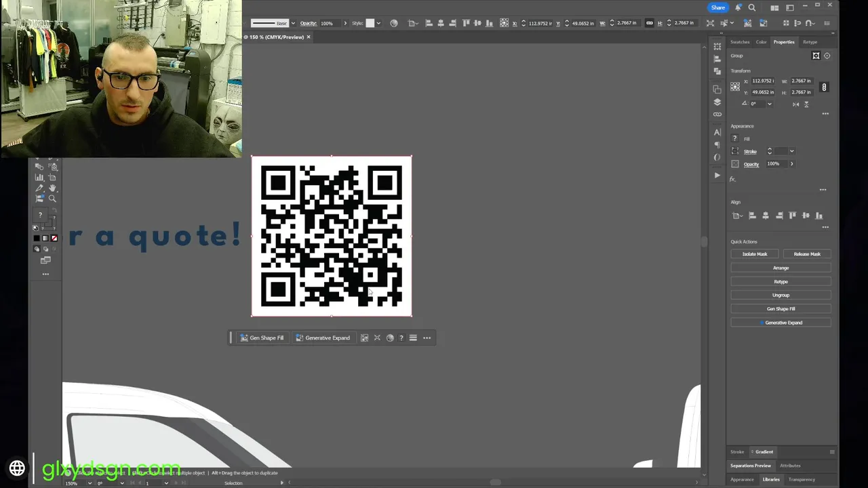
Task: Open the Transform panel icon in dock
Action: click(x=717, y=46)
